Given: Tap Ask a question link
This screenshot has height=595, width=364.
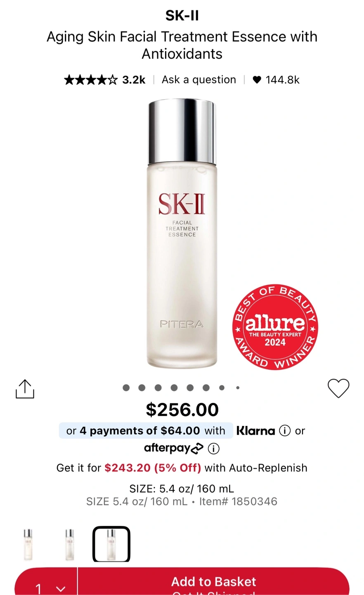Looking at the screenshot, I should click(199, 80).
